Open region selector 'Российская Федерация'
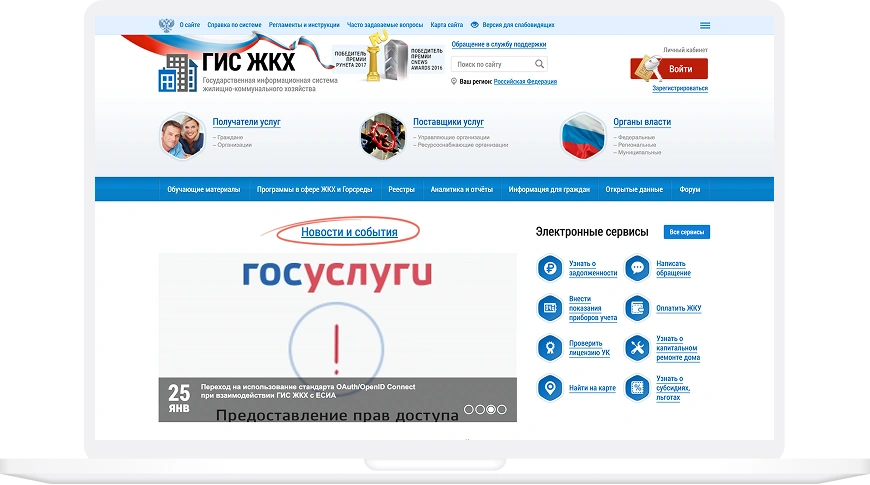Viewport: 870px width, 485px height. point(525,82)
